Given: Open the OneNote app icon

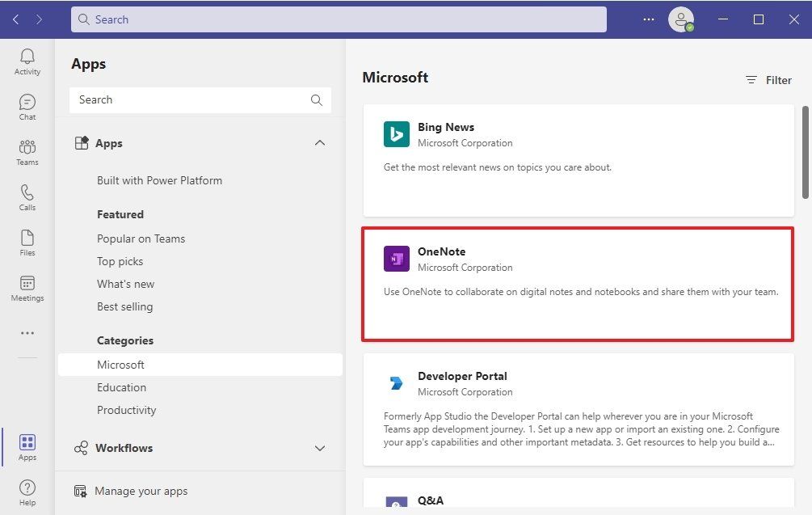Looking at the screenshot, I should pyautogui.click(x=396, y=259).
